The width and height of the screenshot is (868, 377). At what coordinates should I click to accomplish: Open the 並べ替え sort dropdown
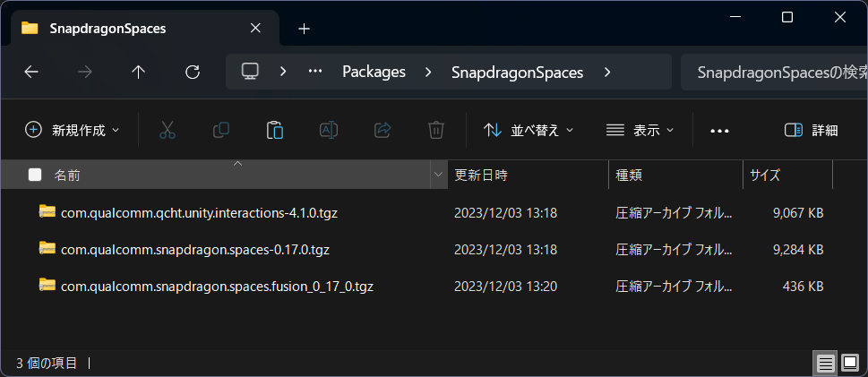529,130
